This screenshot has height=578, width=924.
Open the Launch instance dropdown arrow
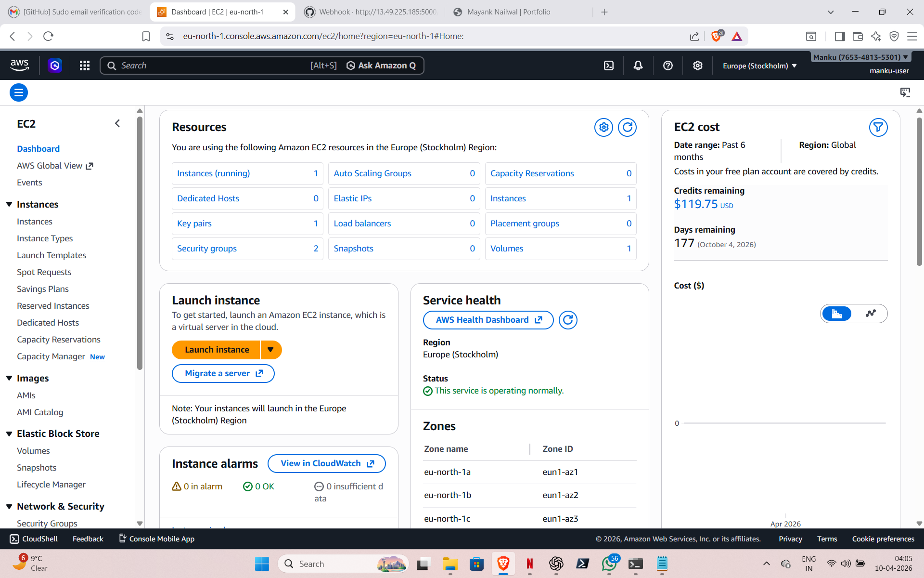(x=271, y=350)
